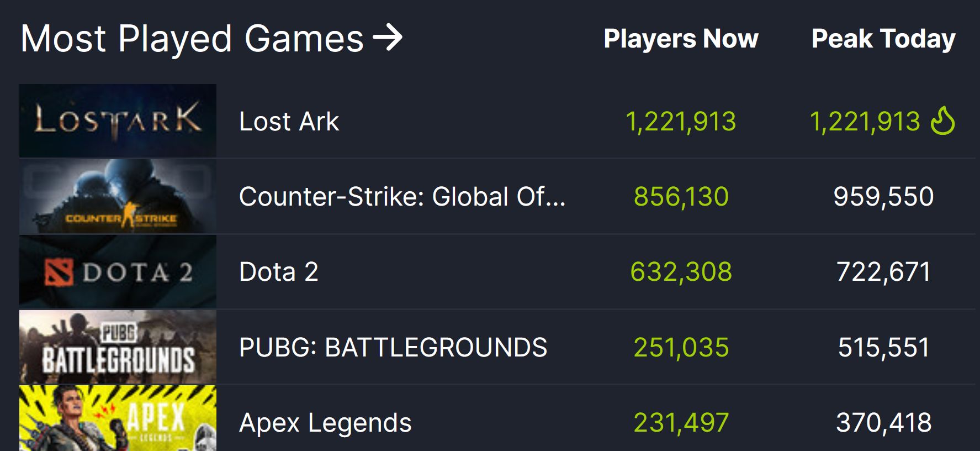Open the Dota 2 logo thumbnail
Screen dimensions: 980x451
coord(118,271)
